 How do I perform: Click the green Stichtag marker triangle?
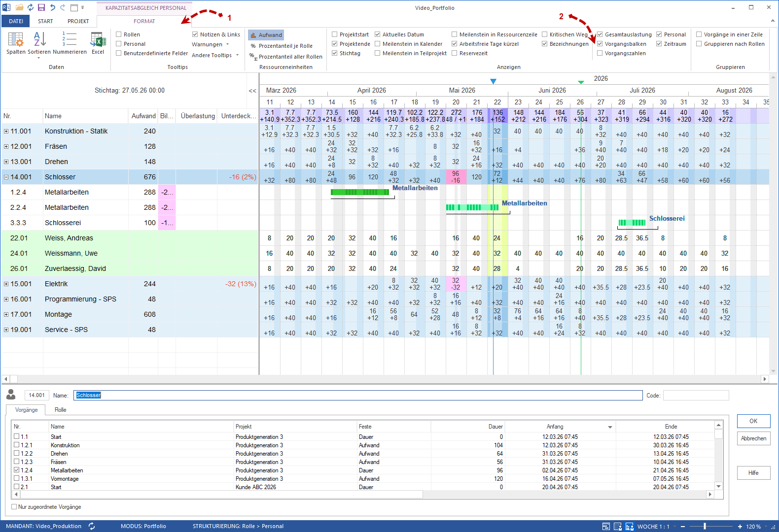581,82
